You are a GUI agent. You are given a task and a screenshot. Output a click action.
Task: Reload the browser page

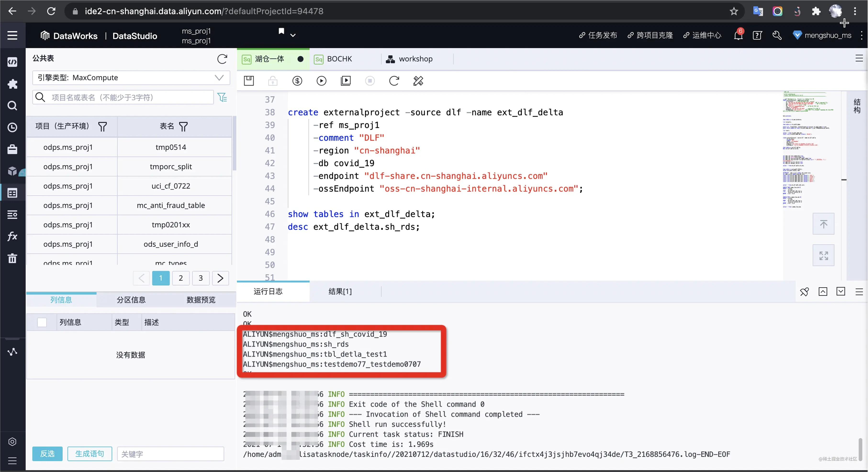51,11
